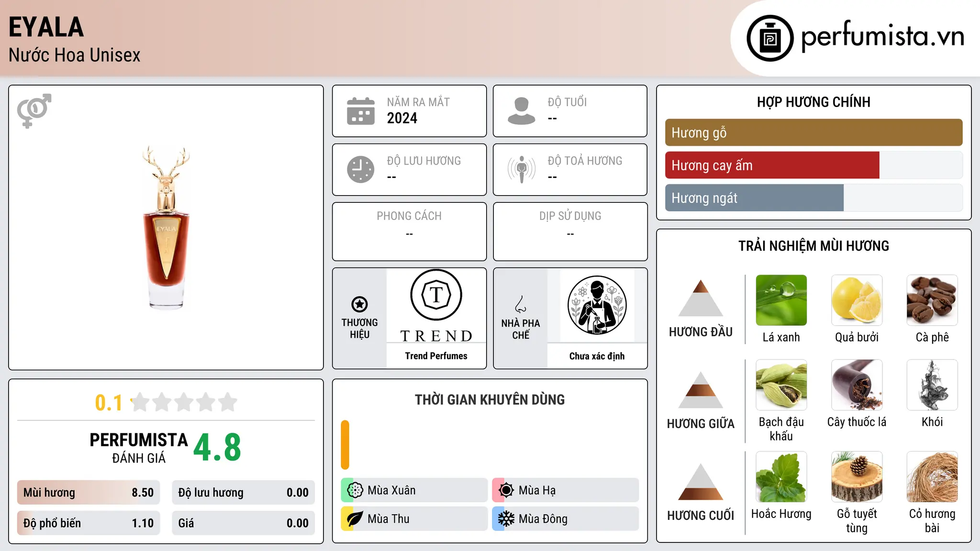Image resolution: width=980 pixels, height=551 pixels.
Task: Click the Trải nghiệm mùi hương heading
Action: tap(813, 246)
